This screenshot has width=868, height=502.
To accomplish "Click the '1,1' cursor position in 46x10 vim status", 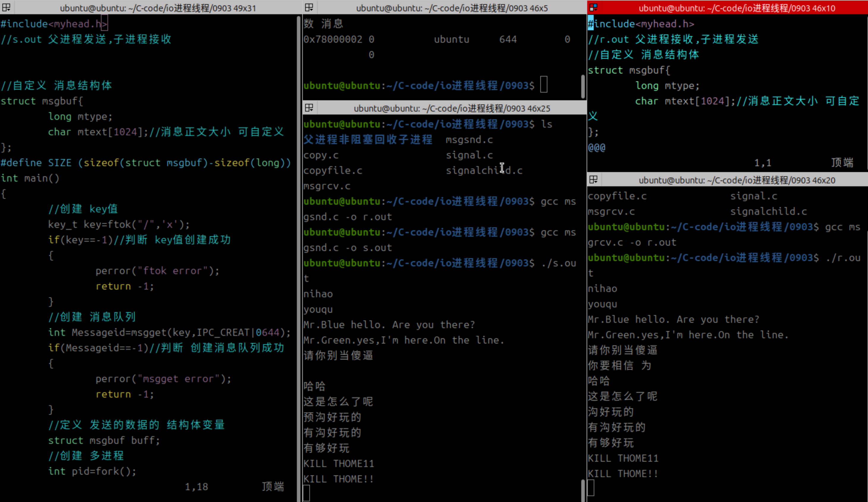I will pos(763,163).
